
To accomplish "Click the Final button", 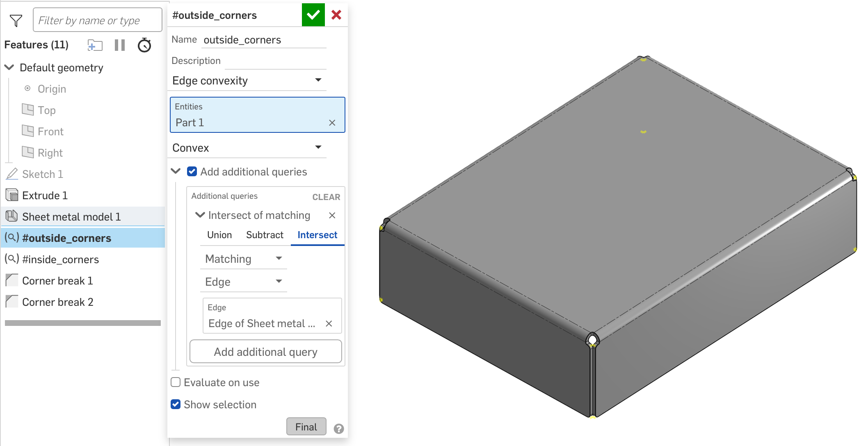I will [x=306, y=427].
